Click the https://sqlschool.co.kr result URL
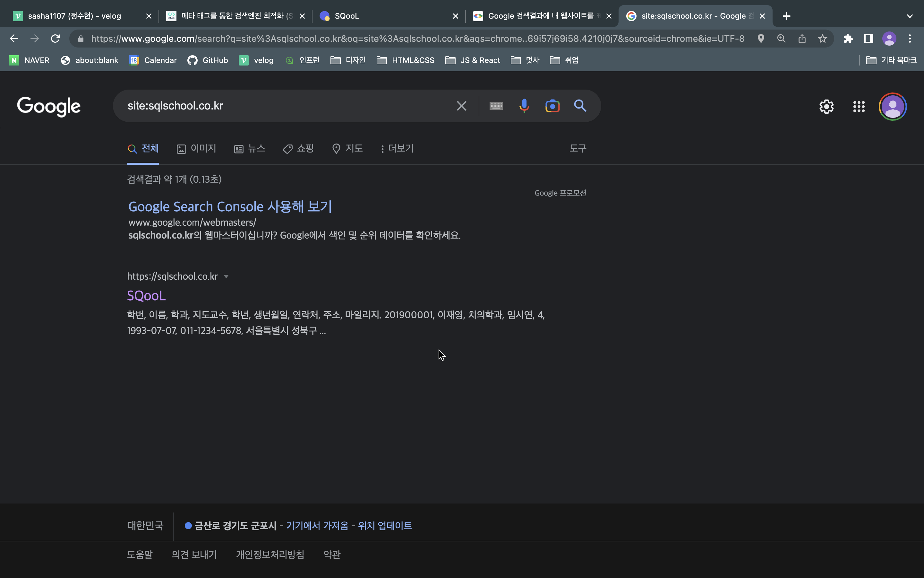This screenshot has height=578, width=924. [x=172, y=276]
